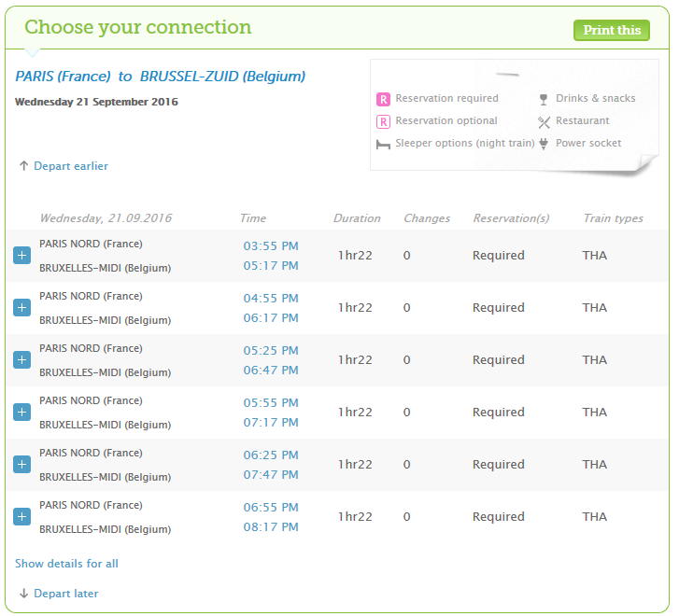Click the Reservation required pink R icon

pyautogui.click(x=383, y=99)
